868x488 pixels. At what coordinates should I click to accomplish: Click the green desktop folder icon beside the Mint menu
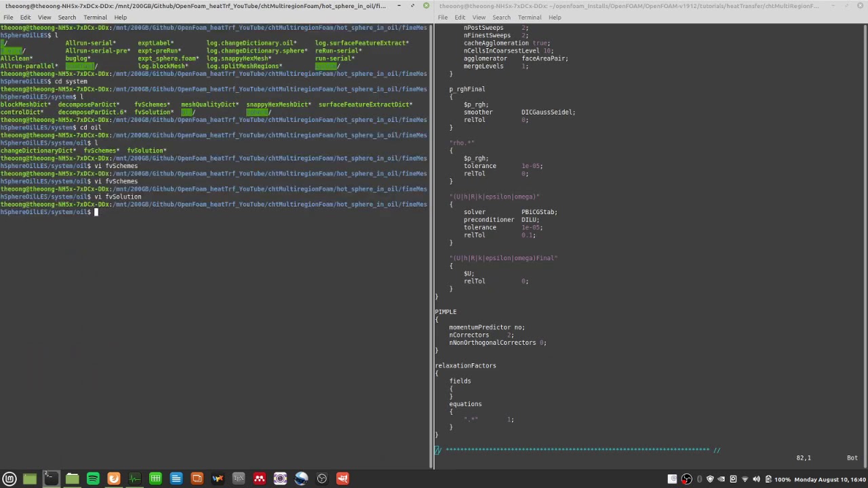pos(29,479)
